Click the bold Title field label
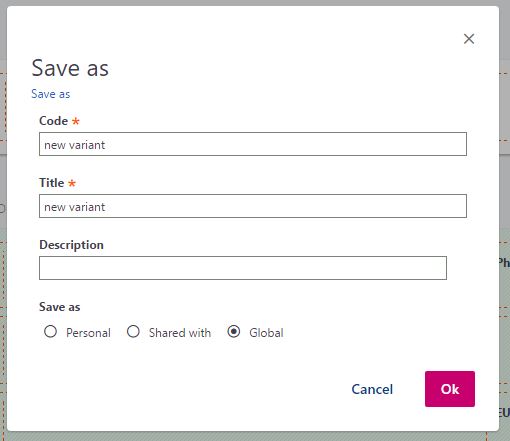This screenshot has width=510, height=441. pos(51,183)
